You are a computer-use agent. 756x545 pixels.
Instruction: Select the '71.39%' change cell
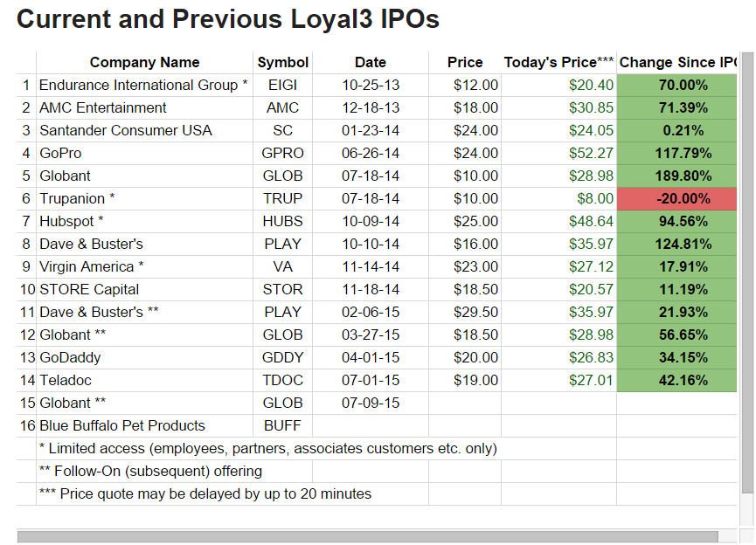point(677,108)
